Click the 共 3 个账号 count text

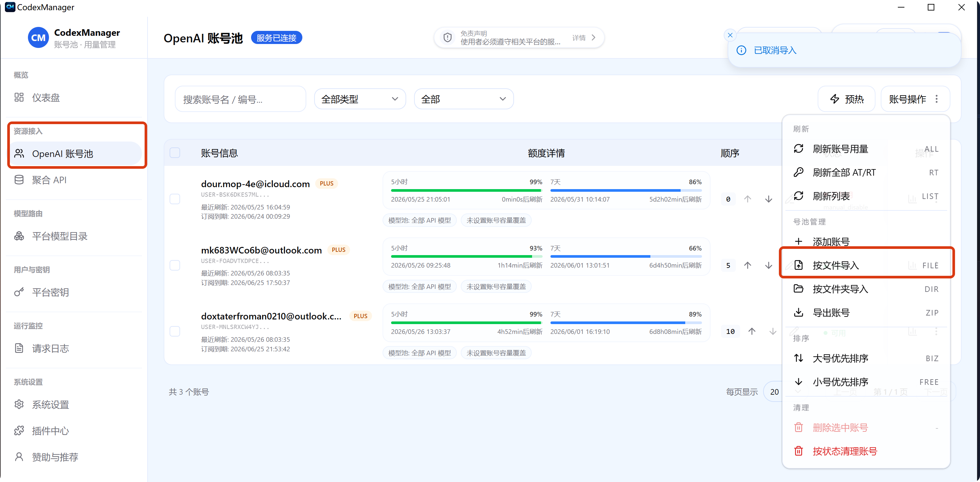tap(189, 391)
